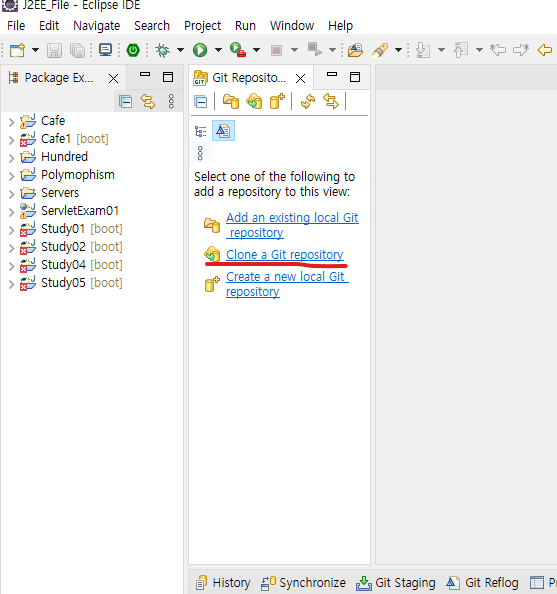Switch to the Synchronize tab
Image resolution: width=557 pixels, height=594 pixels.
tap(304, 582)
